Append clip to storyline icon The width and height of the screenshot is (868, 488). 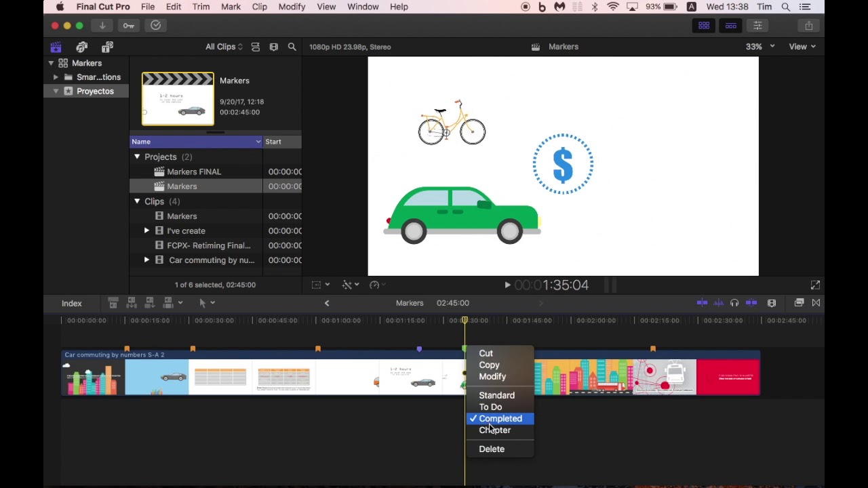[x=150, y=303]
